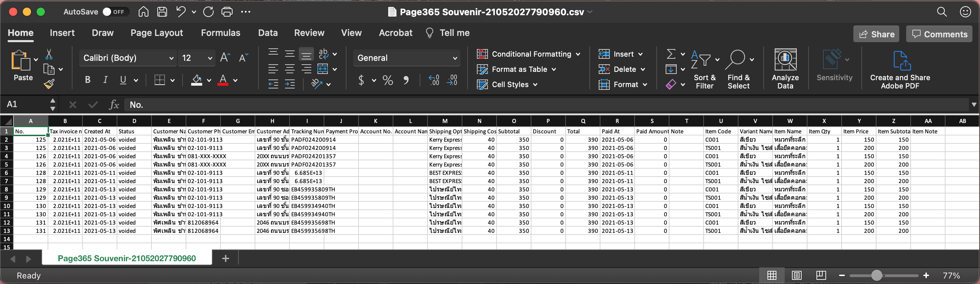Open the Format cells button

point(623,85)
